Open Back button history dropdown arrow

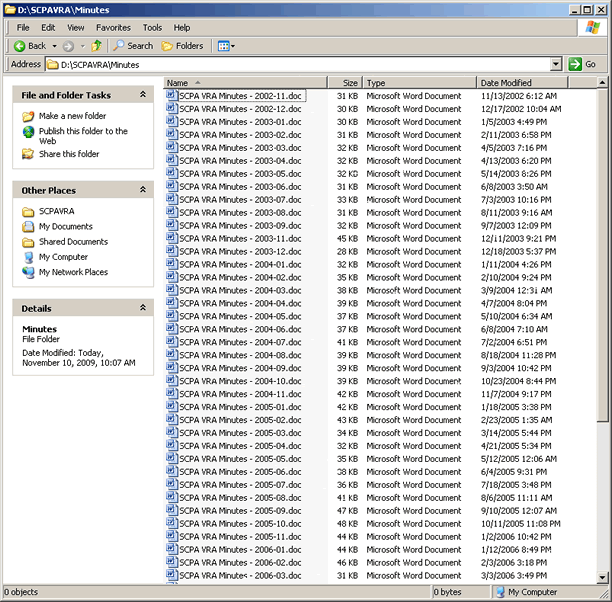point(55,46)
